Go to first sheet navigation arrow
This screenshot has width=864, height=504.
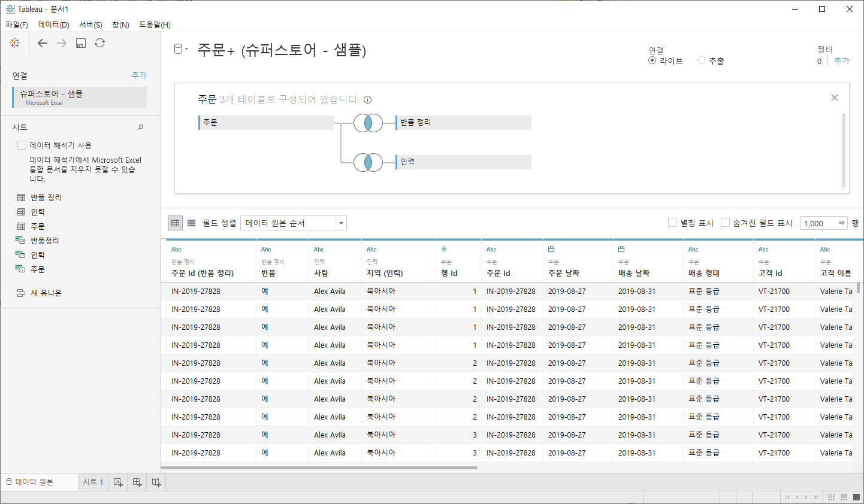[787, 497]
